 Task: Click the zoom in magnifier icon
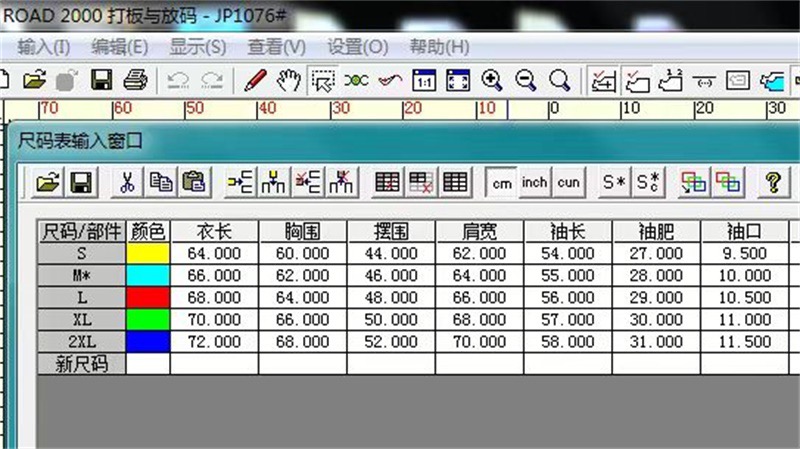[492, 80]
